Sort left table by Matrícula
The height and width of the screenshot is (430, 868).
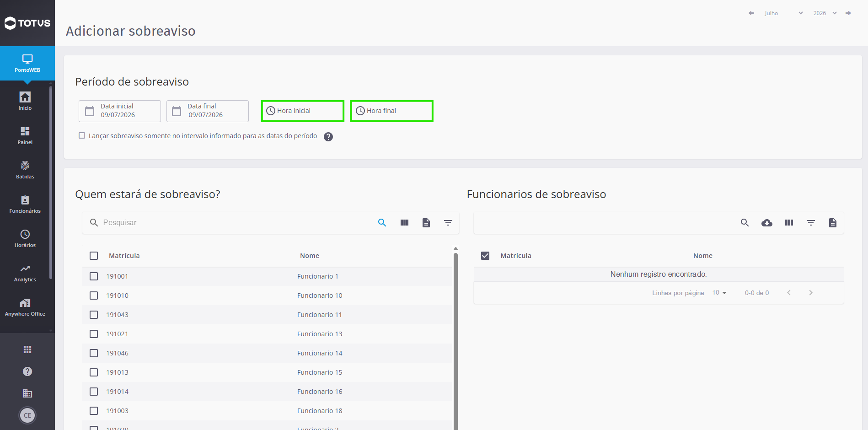point(124,256)
